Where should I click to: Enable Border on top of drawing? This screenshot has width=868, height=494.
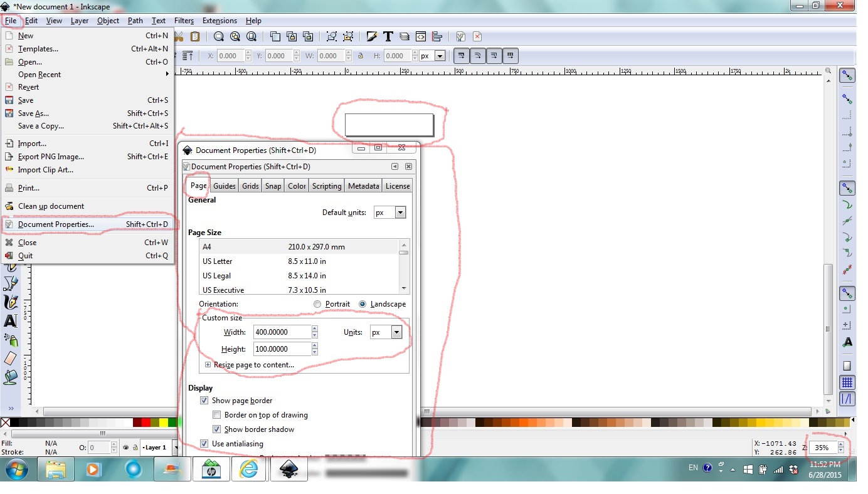pos(216,415)
